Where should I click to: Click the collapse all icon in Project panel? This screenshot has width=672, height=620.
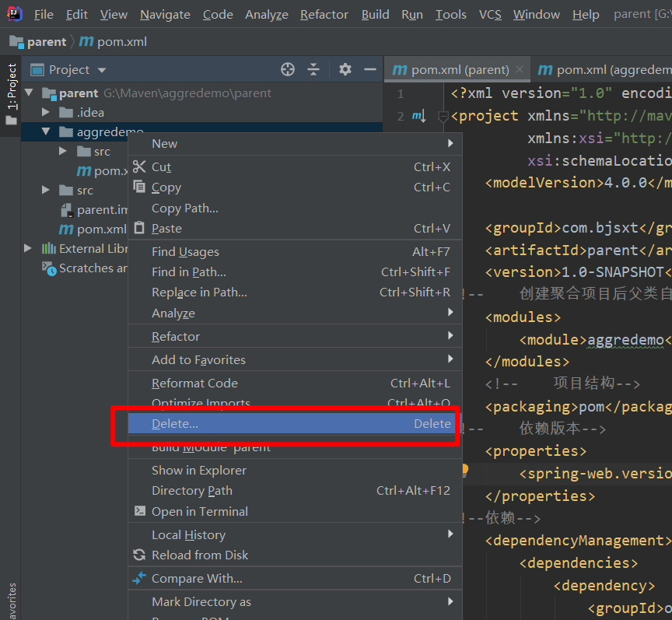[x=313, y=69]
